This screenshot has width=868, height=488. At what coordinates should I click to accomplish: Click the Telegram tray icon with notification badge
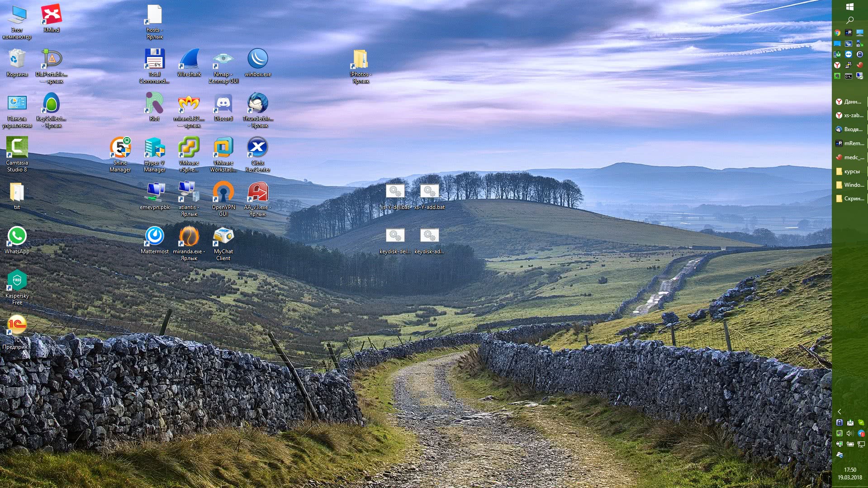(x=861, y=433)
